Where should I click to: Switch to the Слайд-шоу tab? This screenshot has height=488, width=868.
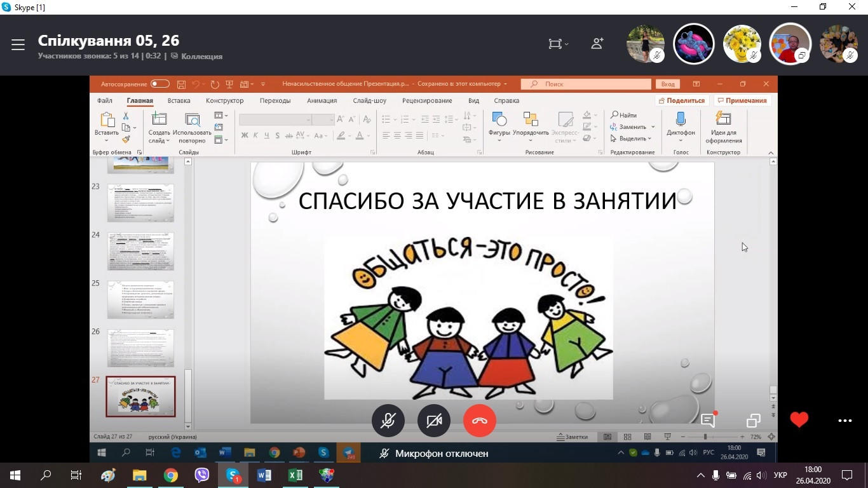[370, 100]
